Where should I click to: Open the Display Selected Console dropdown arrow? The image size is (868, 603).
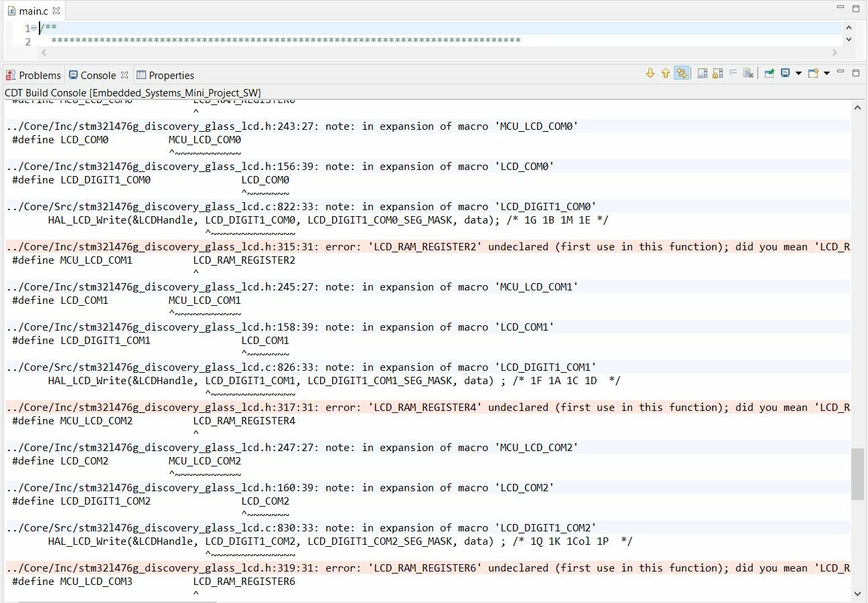(x=798, y=74)
